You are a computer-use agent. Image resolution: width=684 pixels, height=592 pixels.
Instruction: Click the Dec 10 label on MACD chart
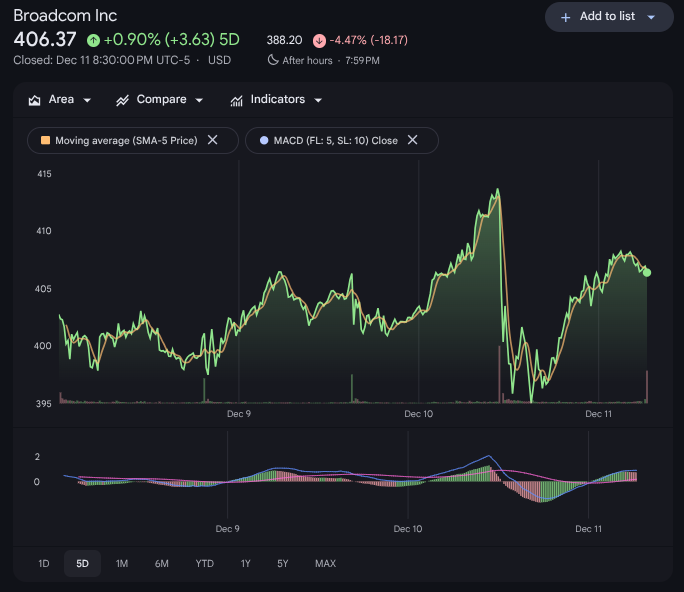point(408,529)
